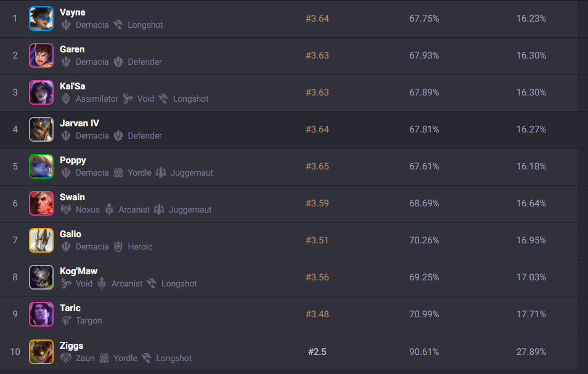588x374 pixels.
Task: Click the Poppy champion name
Action: click(x=73, y=160)
